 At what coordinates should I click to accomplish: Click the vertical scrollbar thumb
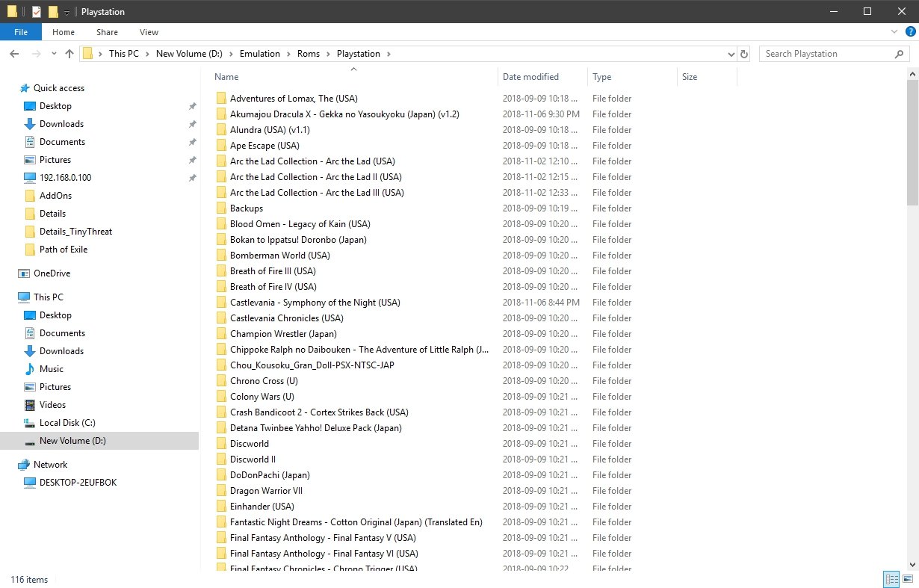tap(913, 142)
